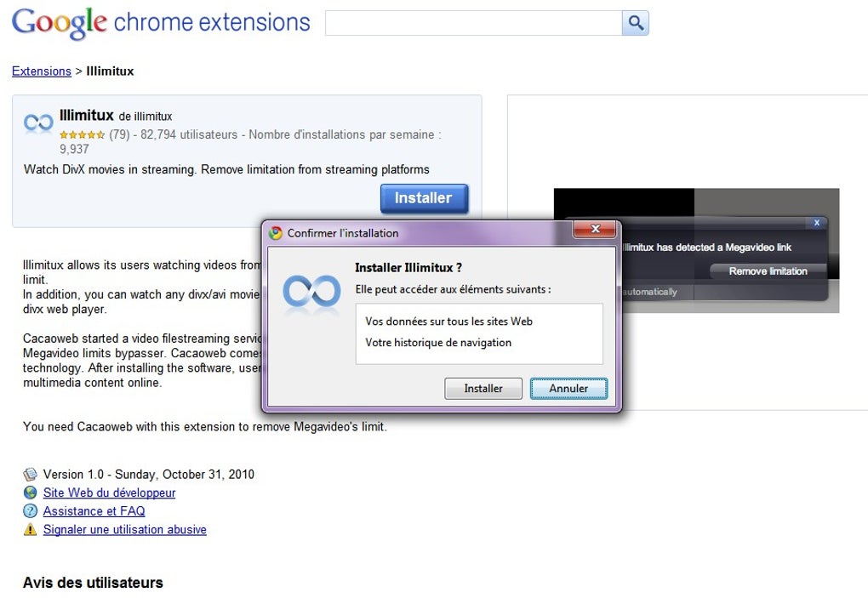This screenshot has width=868, height=598.
Task: Open Site Web du développeur link
Action: [x=109, y=493]
